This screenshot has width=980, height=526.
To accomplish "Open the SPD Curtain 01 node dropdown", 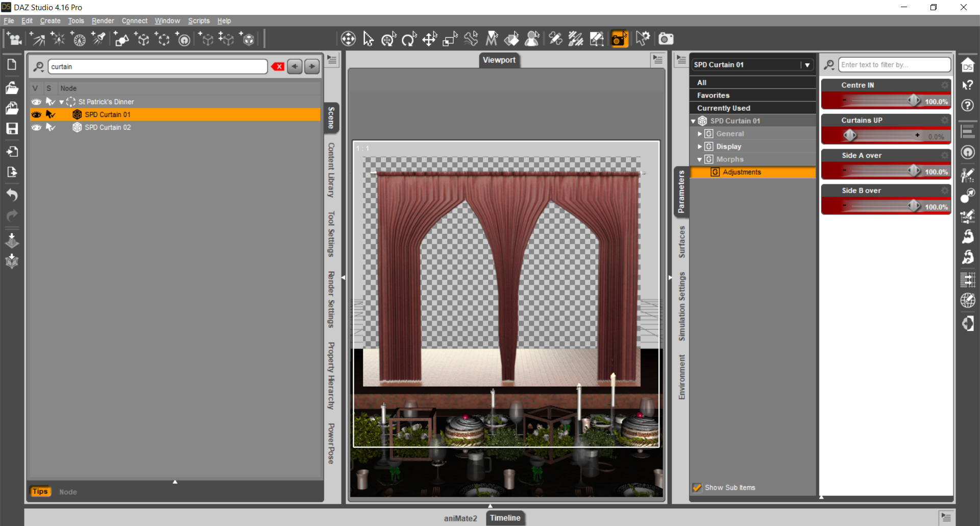I will coord(807,65).
